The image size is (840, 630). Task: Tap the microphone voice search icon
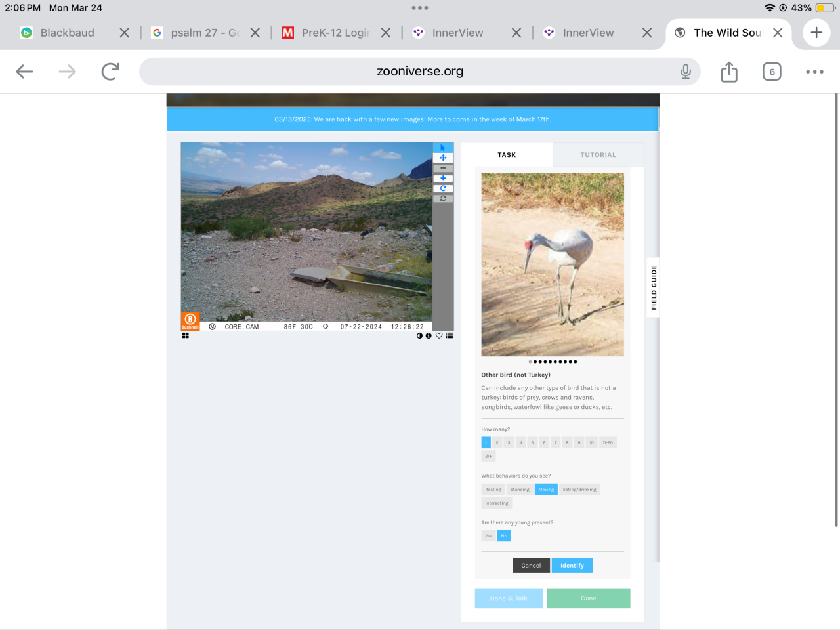tap(686, 72)
